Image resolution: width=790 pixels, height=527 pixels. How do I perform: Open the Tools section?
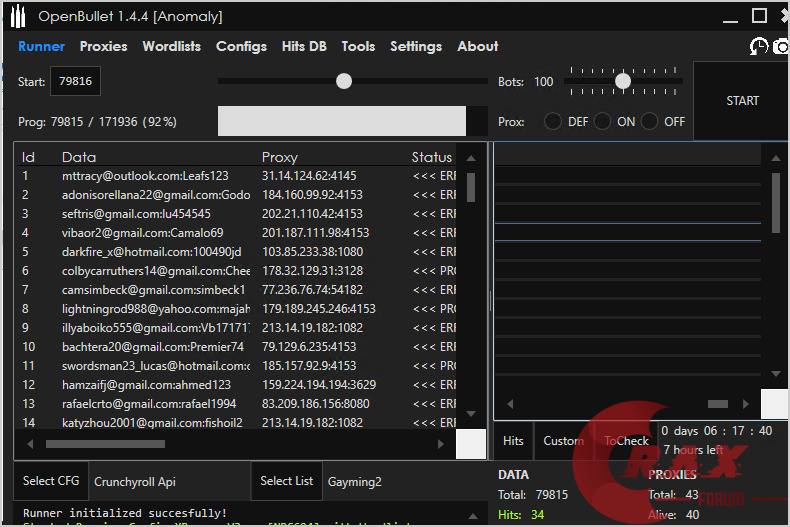[358, 46]
